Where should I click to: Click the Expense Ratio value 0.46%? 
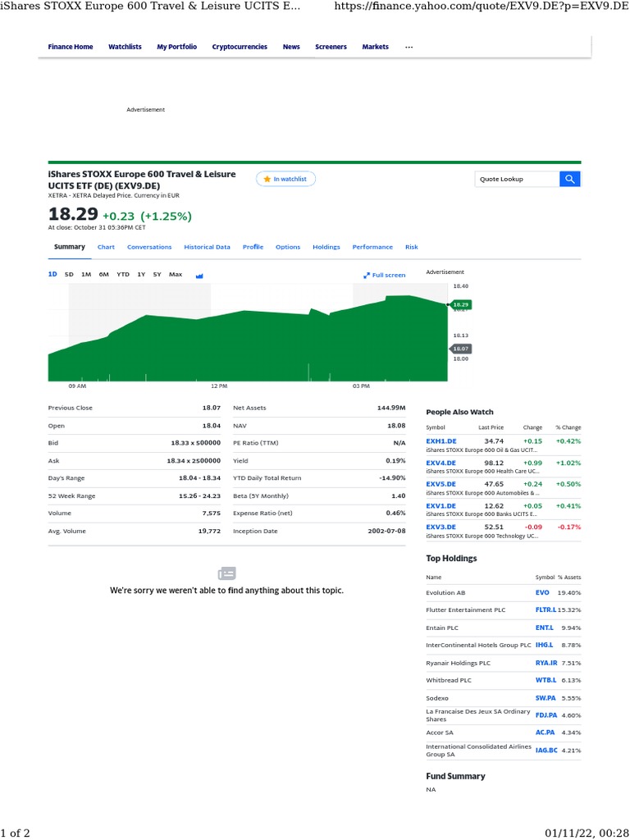[395, 514]
